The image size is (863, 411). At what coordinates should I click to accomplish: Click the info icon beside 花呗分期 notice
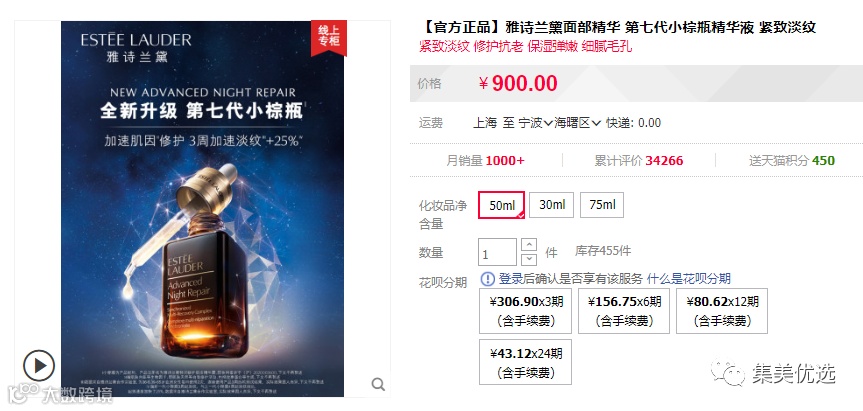point(488,279)
